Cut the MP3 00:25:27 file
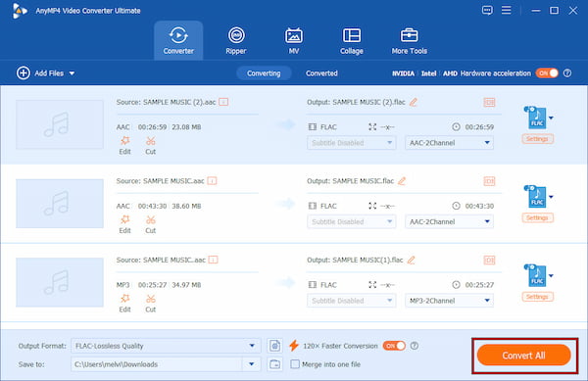 point(150,304)
